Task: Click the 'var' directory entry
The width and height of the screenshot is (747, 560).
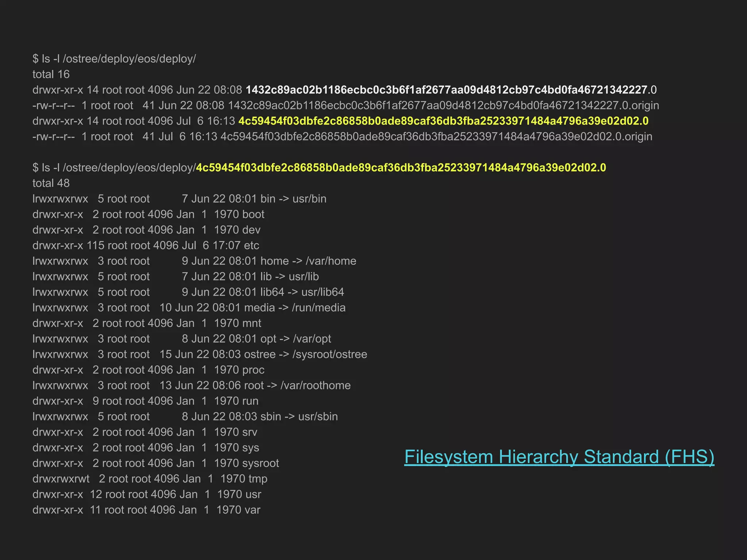Action: point(252,510)
